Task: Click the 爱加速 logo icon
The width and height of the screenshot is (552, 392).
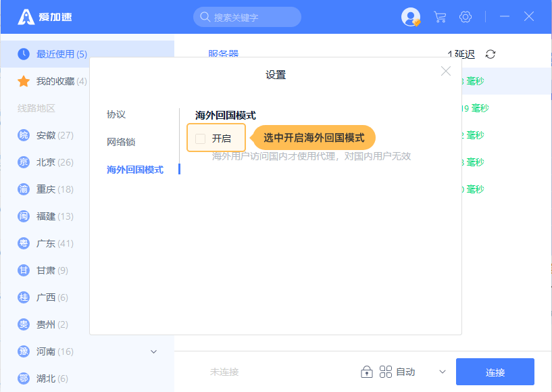Action: [26, 17]
